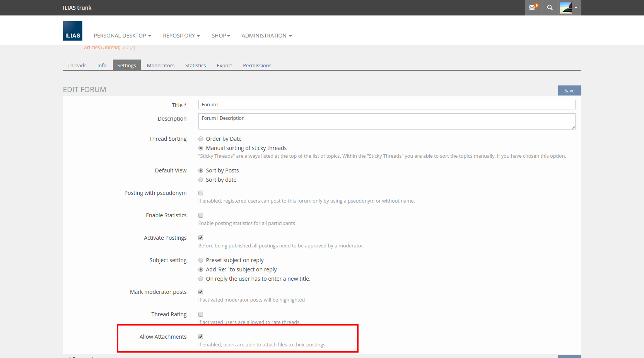Switch to the Moderators tab

coord(161,65)
